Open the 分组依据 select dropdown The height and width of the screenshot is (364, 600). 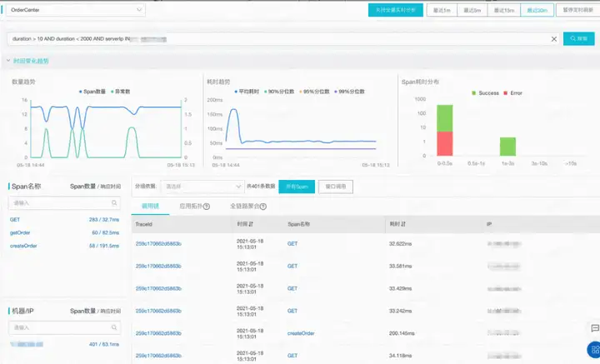202,187
